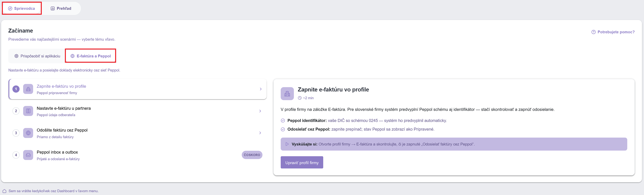The height and width of the screenshot is (195, 644).
Task: Expand the chevron on Nastavte e-faktúru u partnera
Action: pos(260,111)
